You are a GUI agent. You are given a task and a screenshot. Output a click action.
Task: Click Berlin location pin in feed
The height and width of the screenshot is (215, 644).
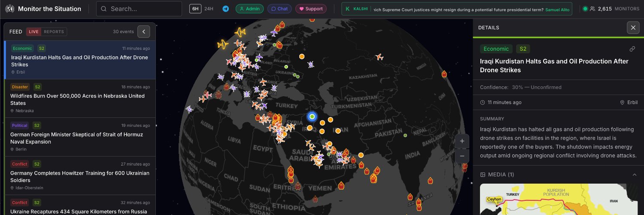[13, 149]
